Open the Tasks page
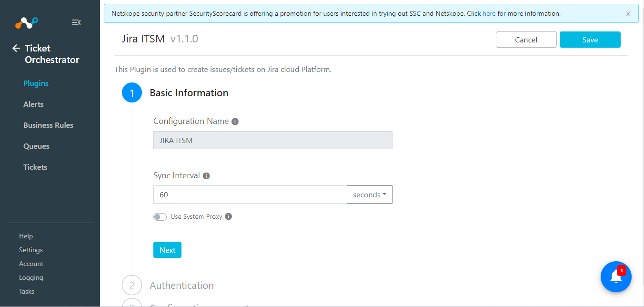The width and height of the screenshot is (644, 307). click(27, 291)
